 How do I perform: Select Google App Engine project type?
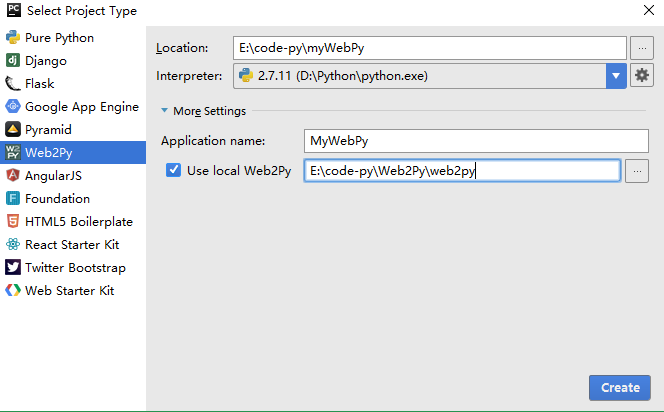pyautogui.click(x=73, y=106)
